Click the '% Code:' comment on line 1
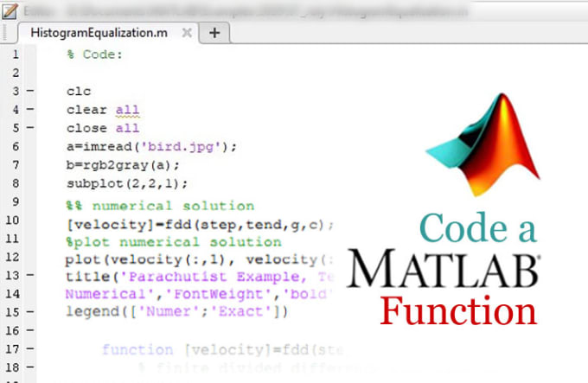 [95, 54]
